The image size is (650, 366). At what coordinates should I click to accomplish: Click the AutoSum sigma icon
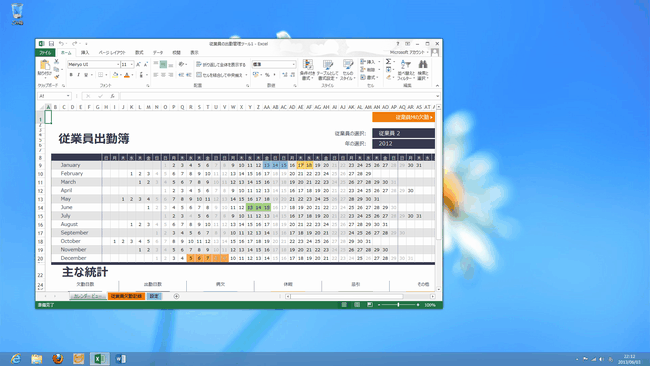click(x=388, y=62)
